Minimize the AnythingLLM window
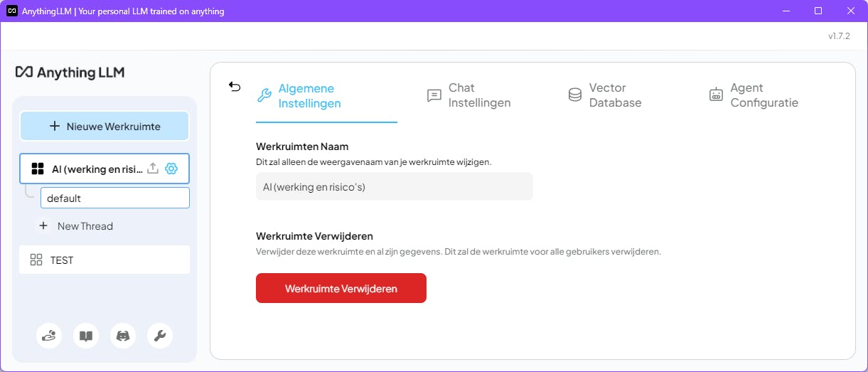The height and width of the screenshot is (372, 868). point(787,11)
